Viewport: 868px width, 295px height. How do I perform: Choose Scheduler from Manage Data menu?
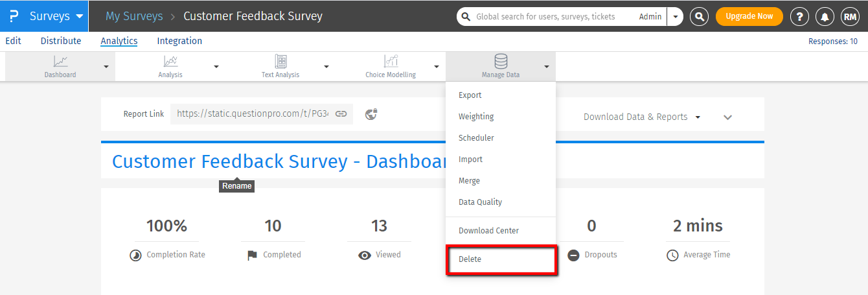(x=501, y=138)
